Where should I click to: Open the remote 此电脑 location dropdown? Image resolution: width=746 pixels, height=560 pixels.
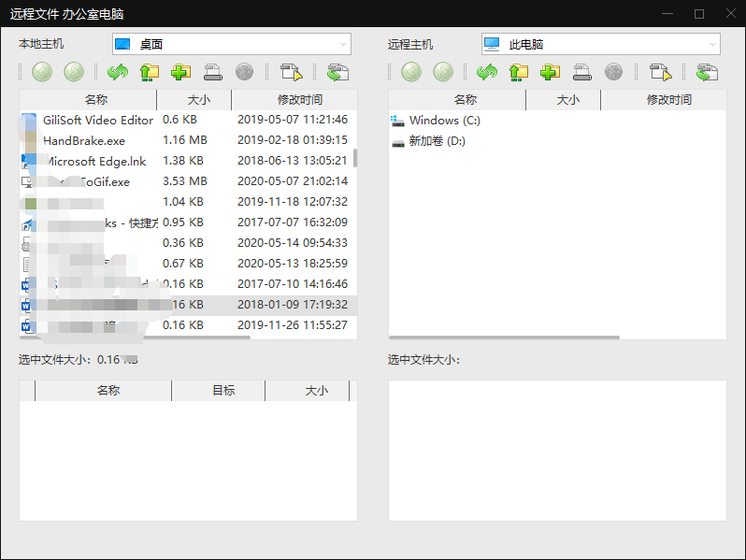coord(601,44)
